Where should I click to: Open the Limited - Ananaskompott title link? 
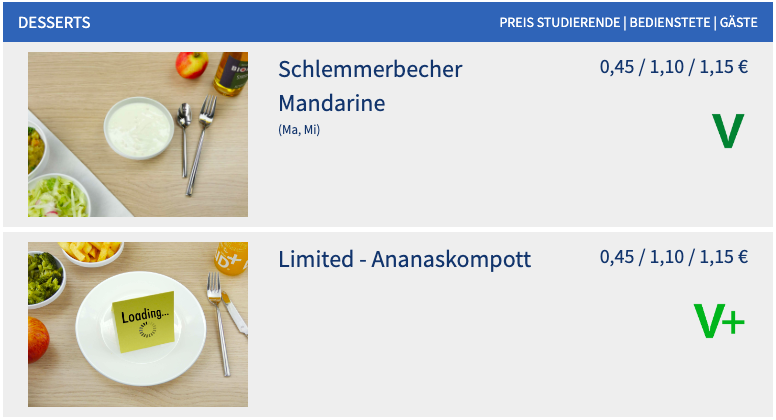(x=405, y=259)
